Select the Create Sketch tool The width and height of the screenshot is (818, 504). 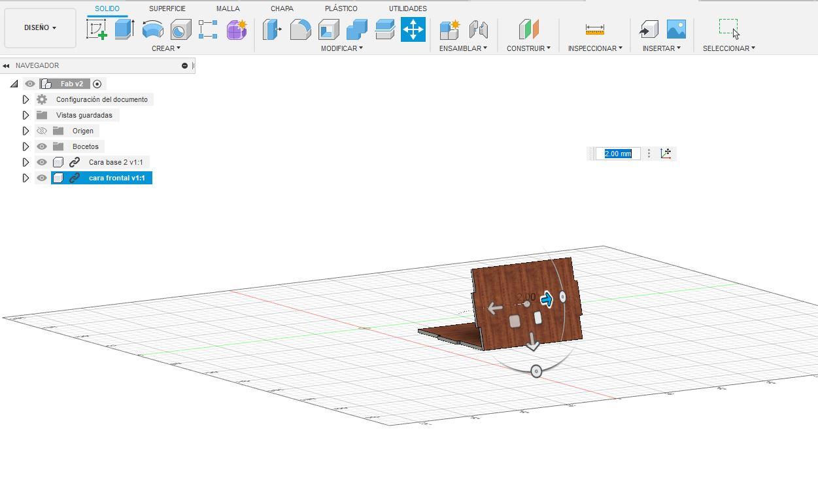pyautogui.click(x=97, y=29)
